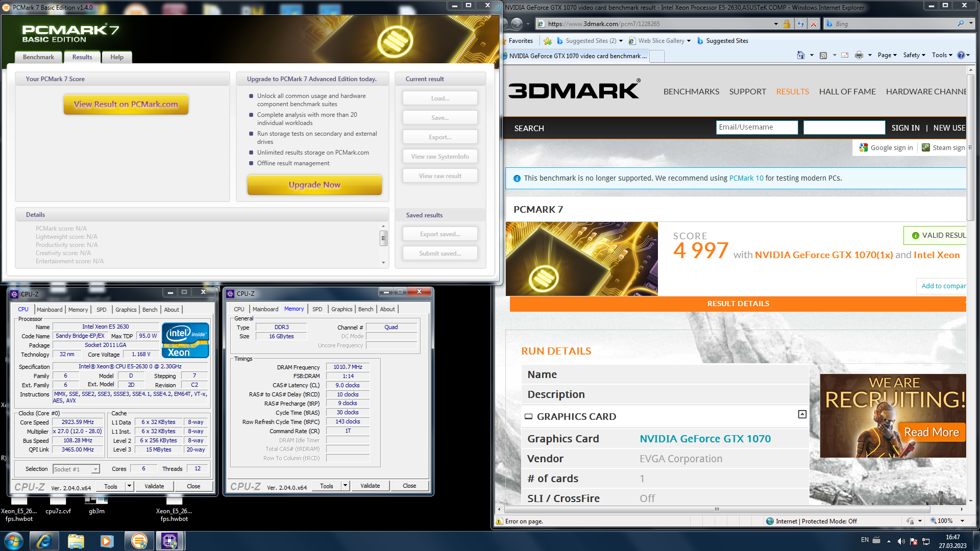Screen dimensions: 980x551
Task: Click the Add to Favorites star icon
Action: click(x=548, y=41)
